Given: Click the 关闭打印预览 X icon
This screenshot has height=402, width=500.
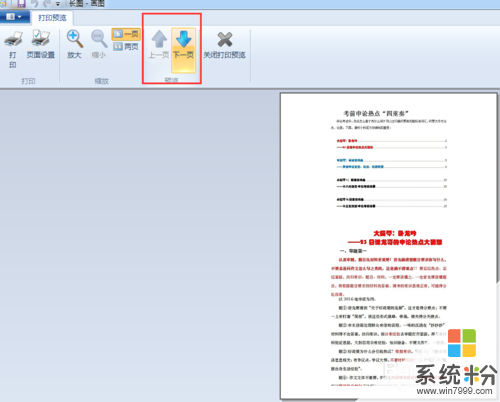Looking at the screenshot, I should (x=225, y=40).
